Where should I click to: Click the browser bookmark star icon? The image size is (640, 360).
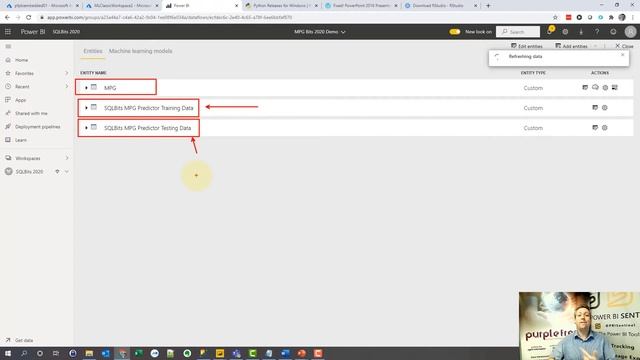[x=555, y=18]
